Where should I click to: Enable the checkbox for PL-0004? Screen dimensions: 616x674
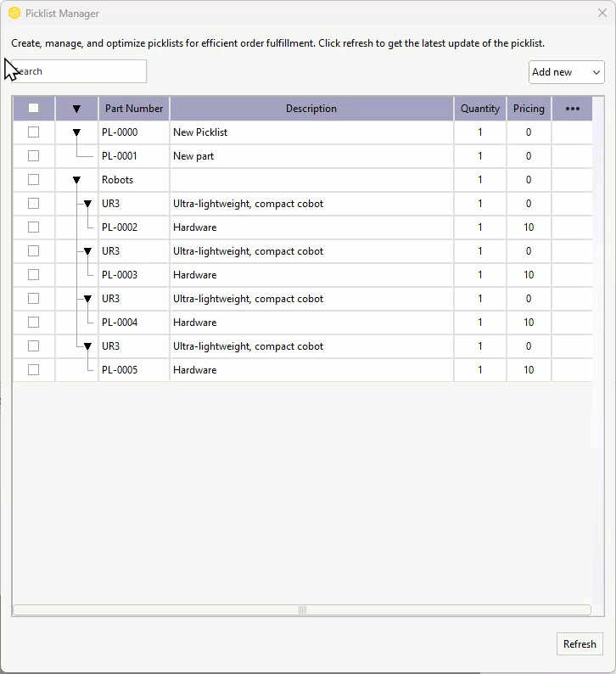click(33, 322)
